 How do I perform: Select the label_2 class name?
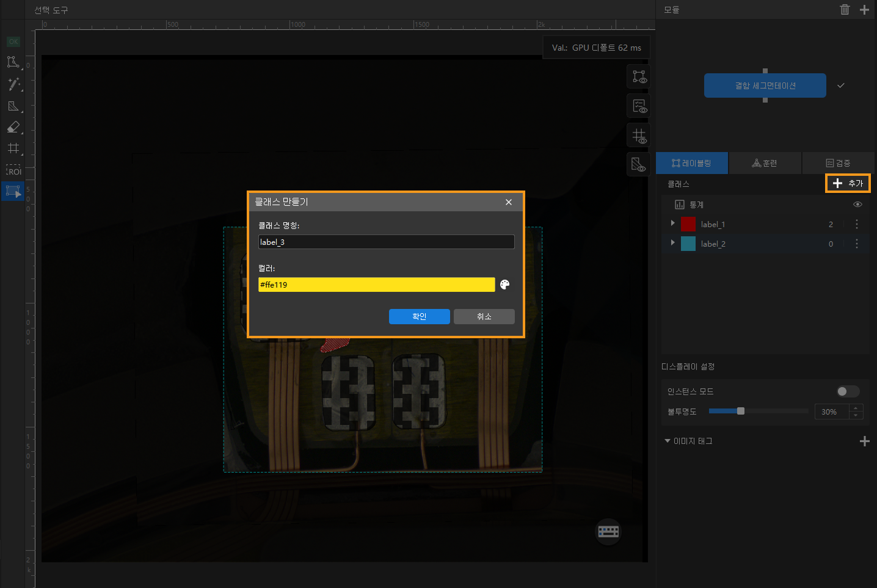pyautogui.click(x=713, y=244)
